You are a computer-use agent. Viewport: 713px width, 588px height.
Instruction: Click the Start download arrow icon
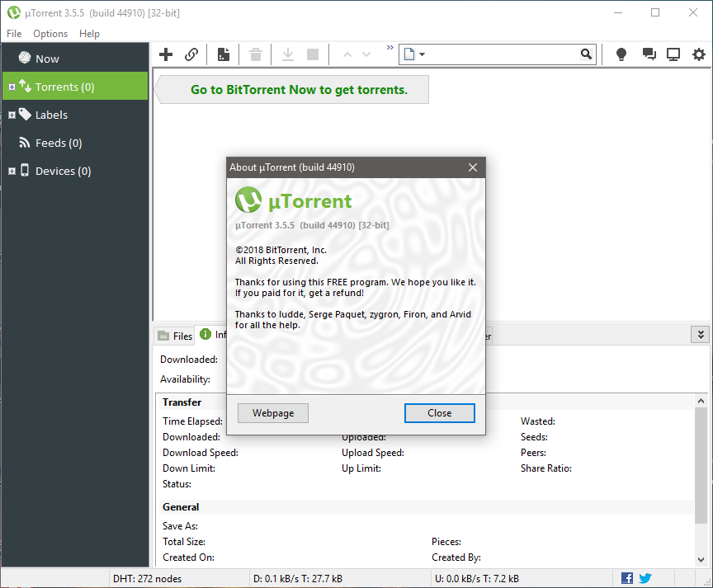[288, 54]
